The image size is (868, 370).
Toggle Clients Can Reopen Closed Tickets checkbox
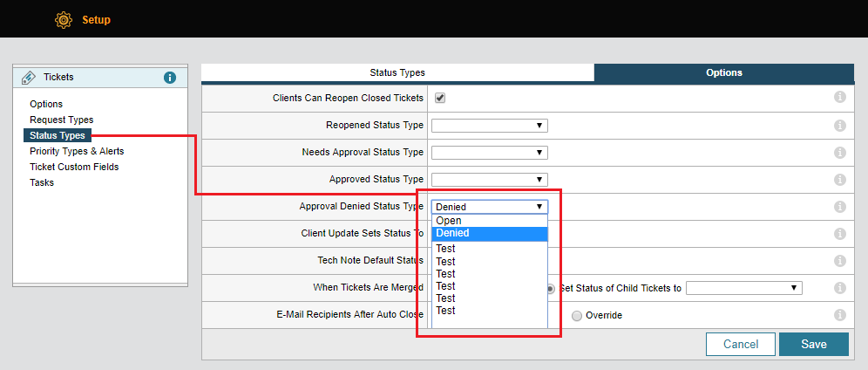coord(440,98)
